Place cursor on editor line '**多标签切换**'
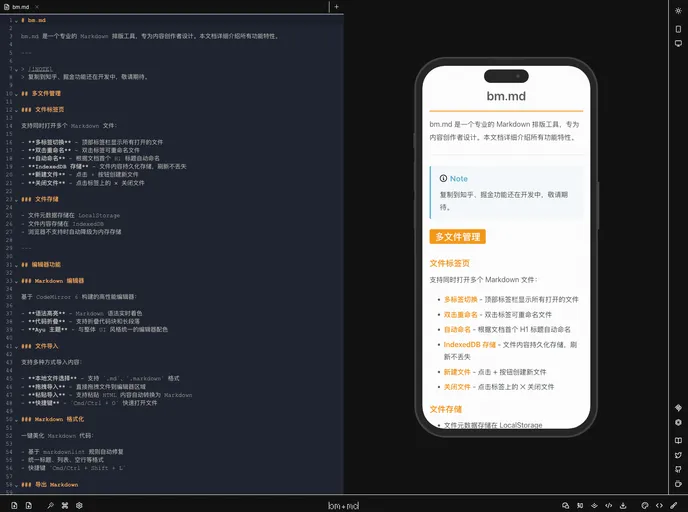This screenshot has width=688, height=512. tap(92, 142)
